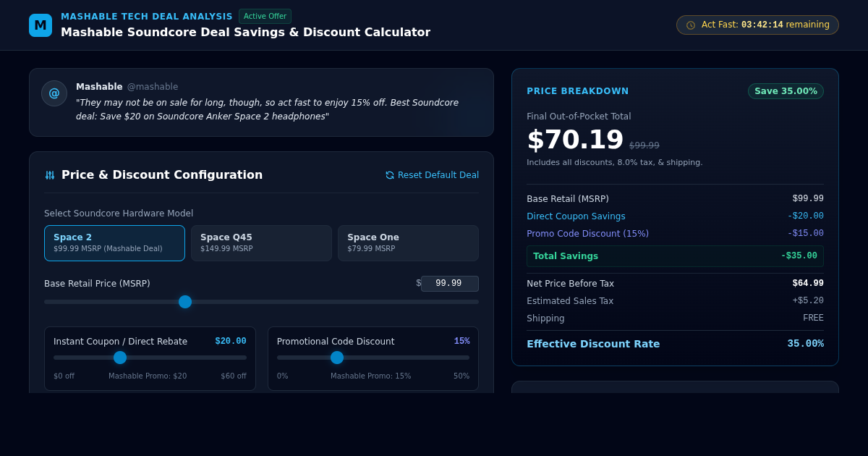Screen dimensions: 868x456
Task: Click the Promotional Code Discount slider handle
Action: (x=337, y=358)
